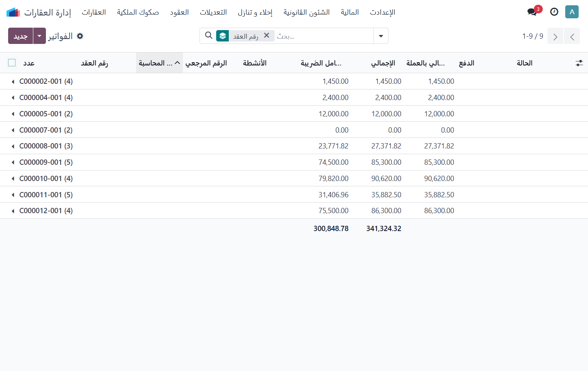Expand the C000002-001 group
This screenshot has width=588, height=371.
pos(294,81)
